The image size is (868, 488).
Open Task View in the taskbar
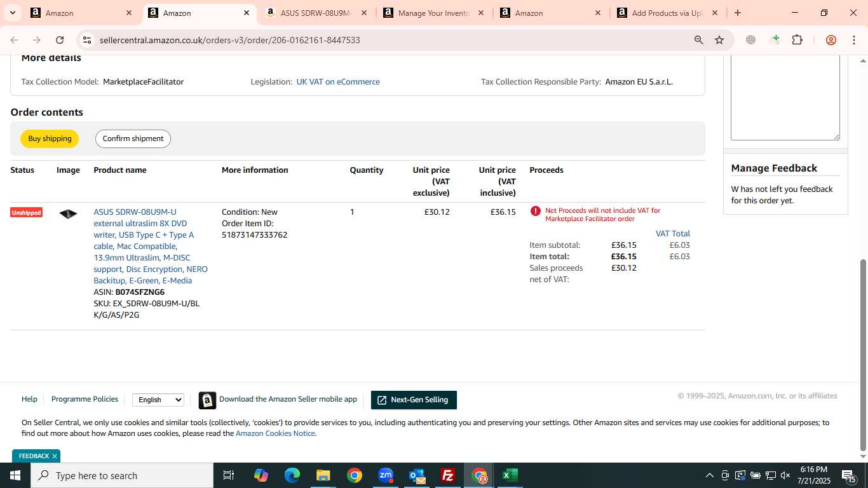click(x=229, y=475)
